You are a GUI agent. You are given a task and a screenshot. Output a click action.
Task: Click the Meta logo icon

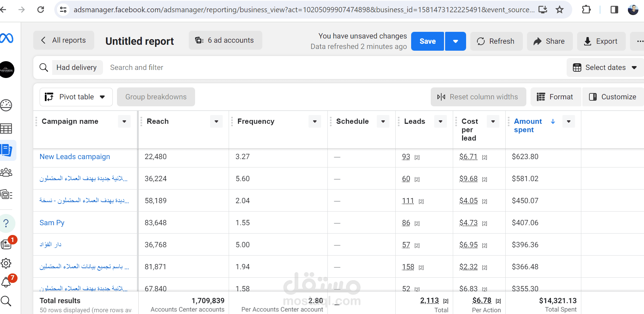pos(6,38)
